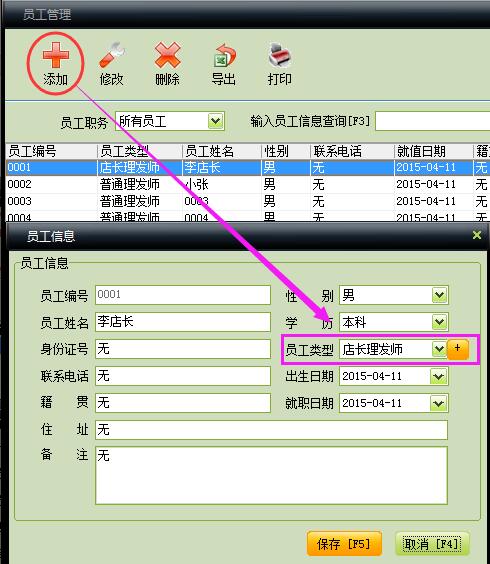This screenshot has width=490, height=564.
Task: Open the 就职日期 date picker arrow
Action: tap(439, 403)
